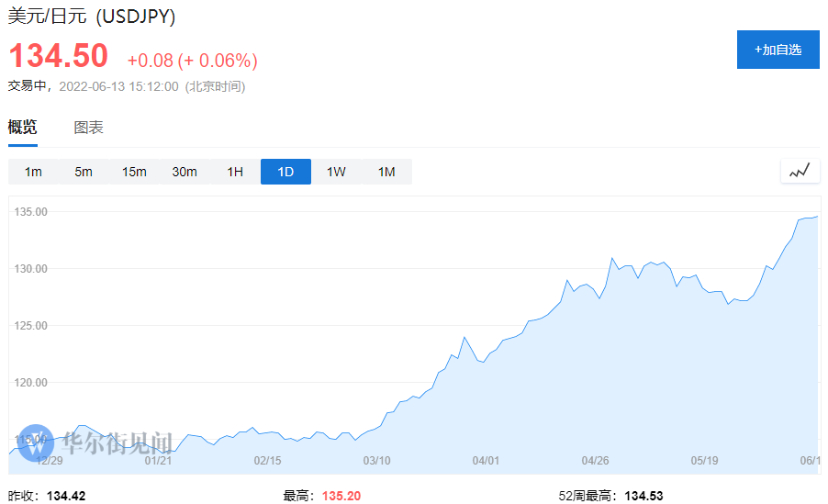Click the 134.50 current price
828x504 pixels.
click(x=58, y=55)
